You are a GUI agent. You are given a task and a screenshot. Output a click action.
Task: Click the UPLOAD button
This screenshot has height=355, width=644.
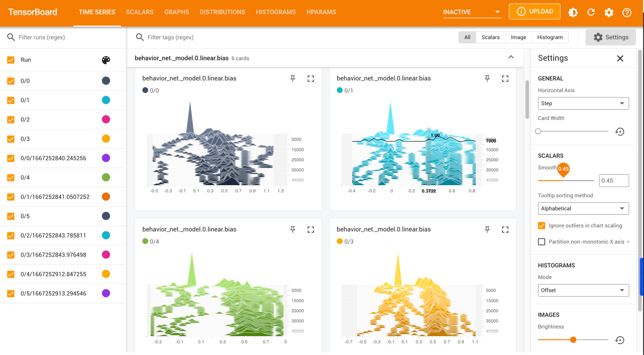tap(534, 12)
